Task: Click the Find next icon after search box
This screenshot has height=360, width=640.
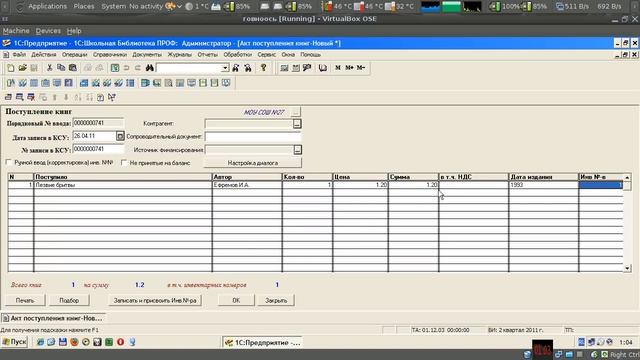Action: pyautogui.click(x=236, y=68)
